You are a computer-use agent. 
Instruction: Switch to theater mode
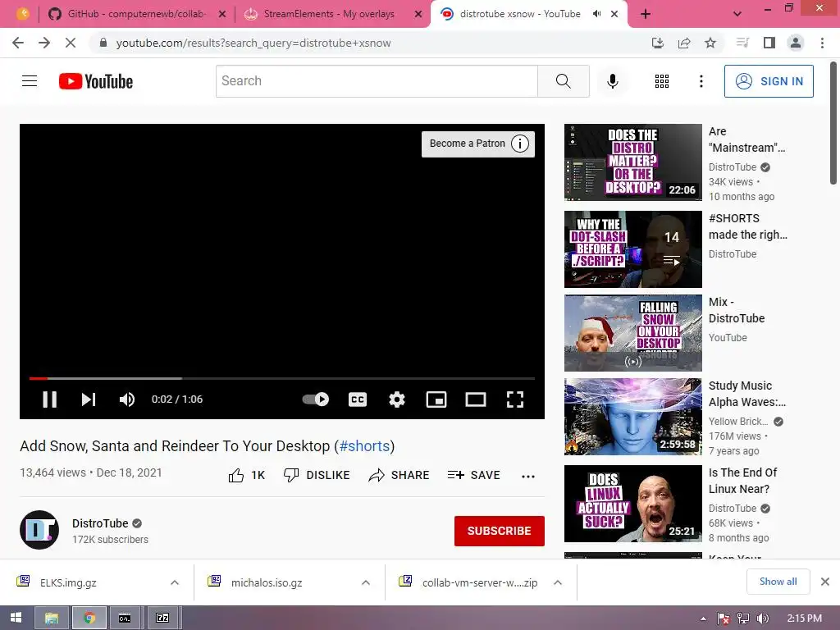point(476,399)
